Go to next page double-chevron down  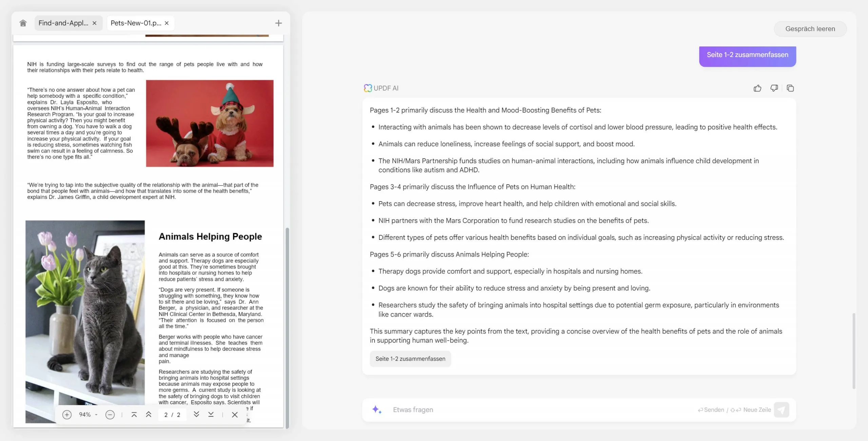196,415
